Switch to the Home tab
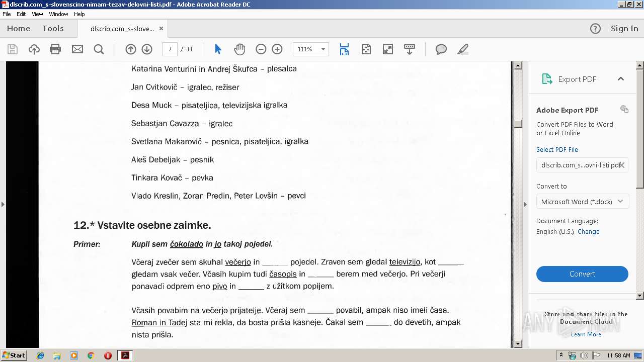Screen dimensions: 644x362 coord(19,29)
